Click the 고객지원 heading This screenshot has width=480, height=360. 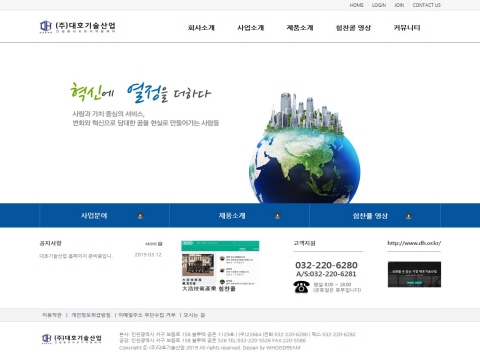tap(304, 243)
